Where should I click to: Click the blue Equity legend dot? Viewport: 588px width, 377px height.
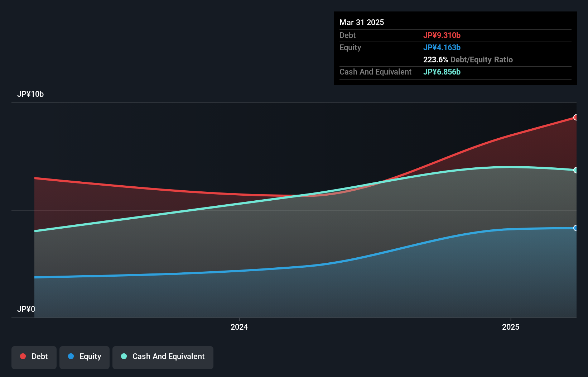pyautogui.click(x=71, y=356)
